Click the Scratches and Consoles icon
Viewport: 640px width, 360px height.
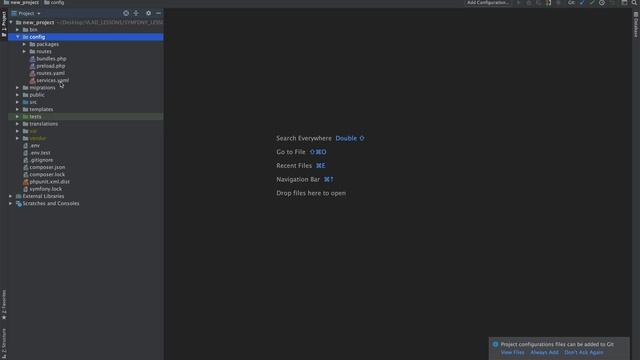(18, 203)
